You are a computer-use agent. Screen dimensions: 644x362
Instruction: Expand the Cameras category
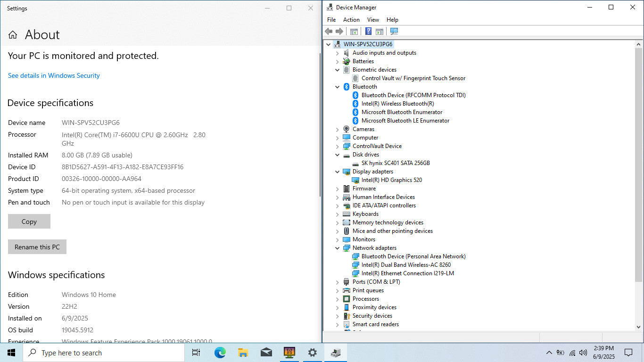tap(337, 129)
